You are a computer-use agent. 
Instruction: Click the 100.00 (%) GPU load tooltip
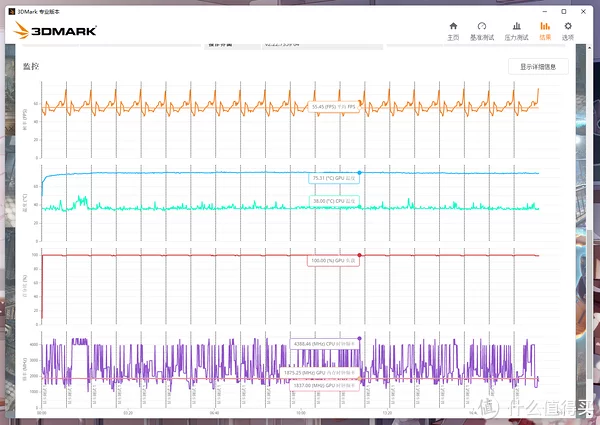click(x=333, y=261)
